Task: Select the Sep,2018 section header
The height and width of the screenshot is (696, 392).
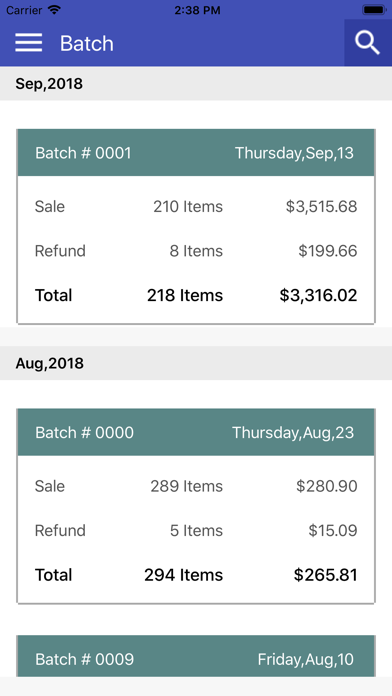Action: (x=196, y=83)
